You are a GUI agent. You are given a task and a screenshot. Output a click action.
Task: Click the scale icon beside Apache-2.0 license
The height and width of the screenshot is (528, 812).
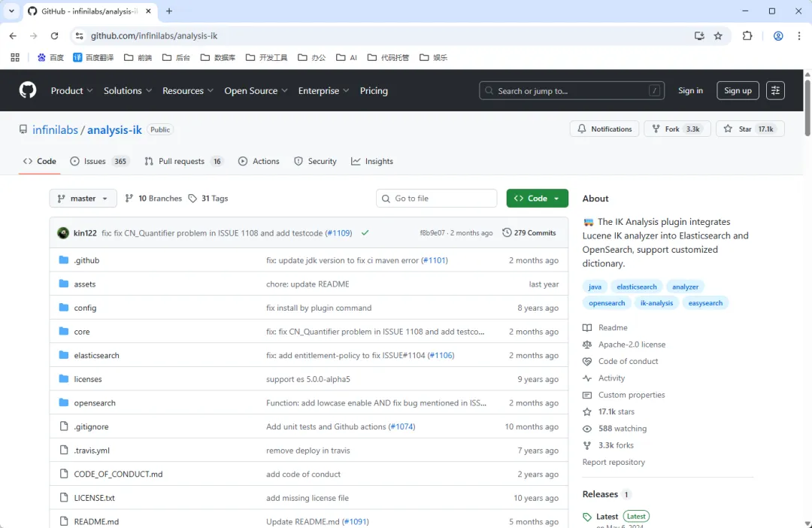[586, 344]
